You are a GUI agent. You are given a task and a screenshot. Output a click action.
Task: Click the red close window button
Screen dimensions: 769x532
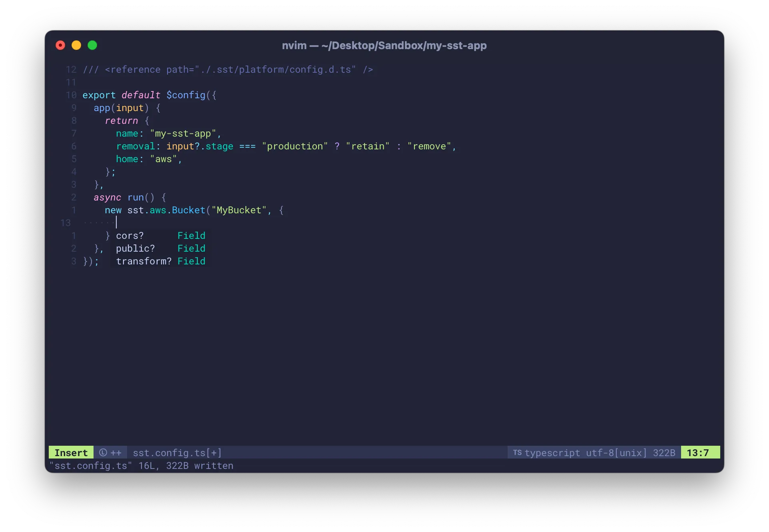click(x=60, y=46)
